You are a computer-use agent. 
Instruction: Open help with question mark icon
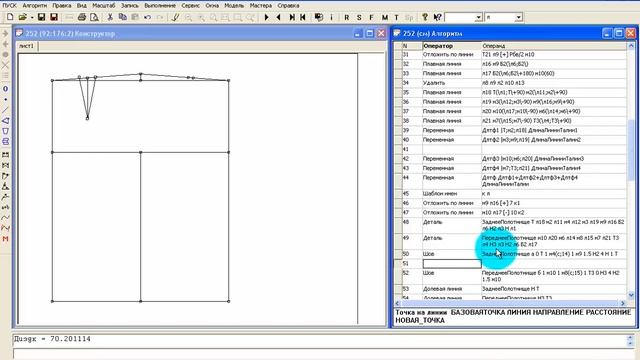[x=425, y=17]
